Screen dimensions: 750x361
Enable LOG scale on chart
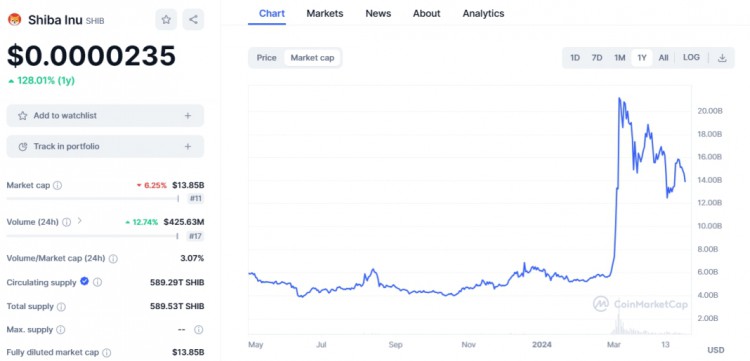(691, 57)
